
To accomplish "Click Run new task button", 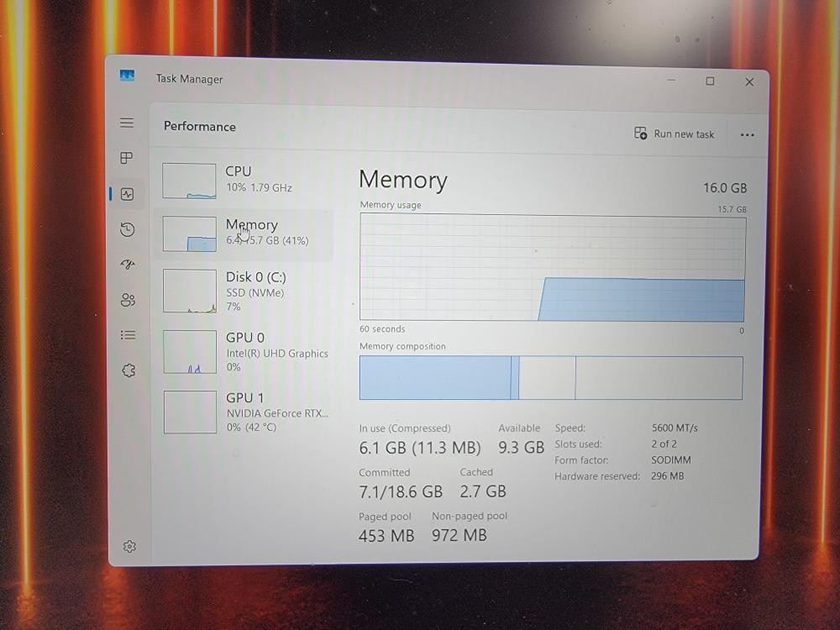I will [674, 134].
